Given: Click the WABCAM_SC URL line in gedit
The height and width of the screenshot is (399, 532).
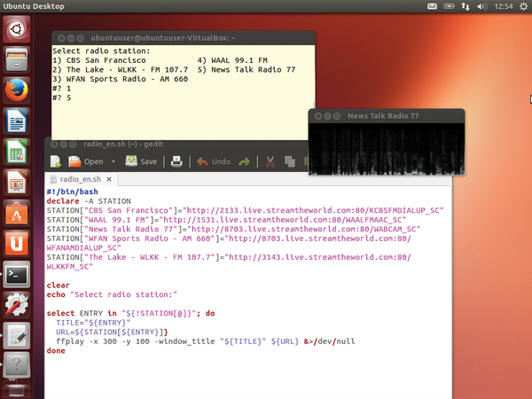Looking at the screenshot, I should [233, 230].
